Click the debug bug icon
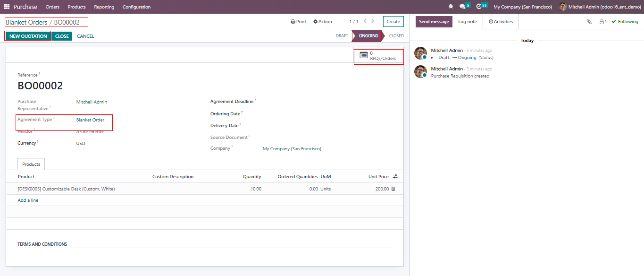This screenshot has height=276, width=644. pos(451,7)
